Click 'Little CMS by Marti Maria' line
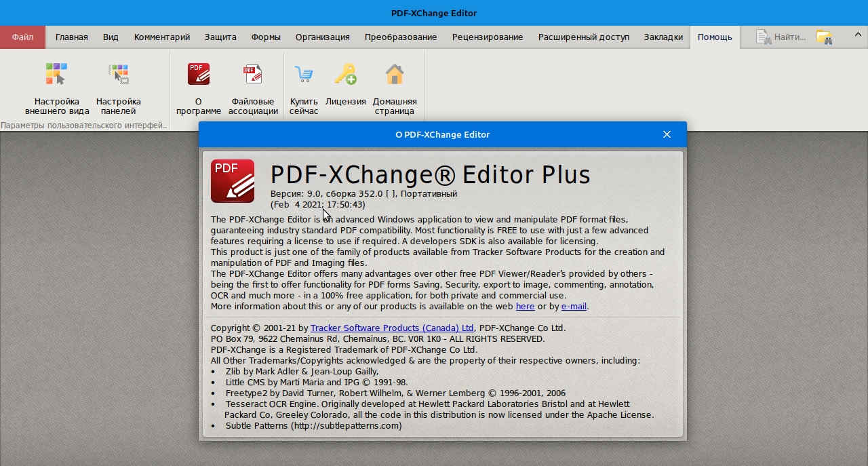The height and width of the screenshot is (466, 868). [317, 383]
